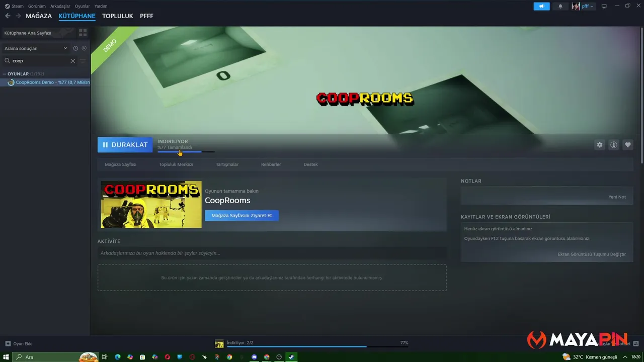The width and height of the screenshot is (644, 362).
Task: Click Mağaza Sayfasını Ziyaret Et button
Action: (242, 215)
